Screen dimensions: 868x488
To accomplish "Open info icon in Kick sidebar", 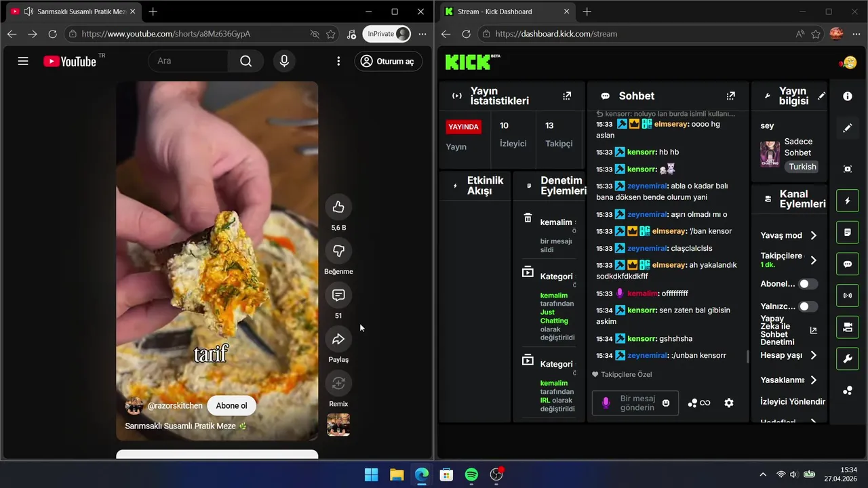I will click(x=848, y=96).
